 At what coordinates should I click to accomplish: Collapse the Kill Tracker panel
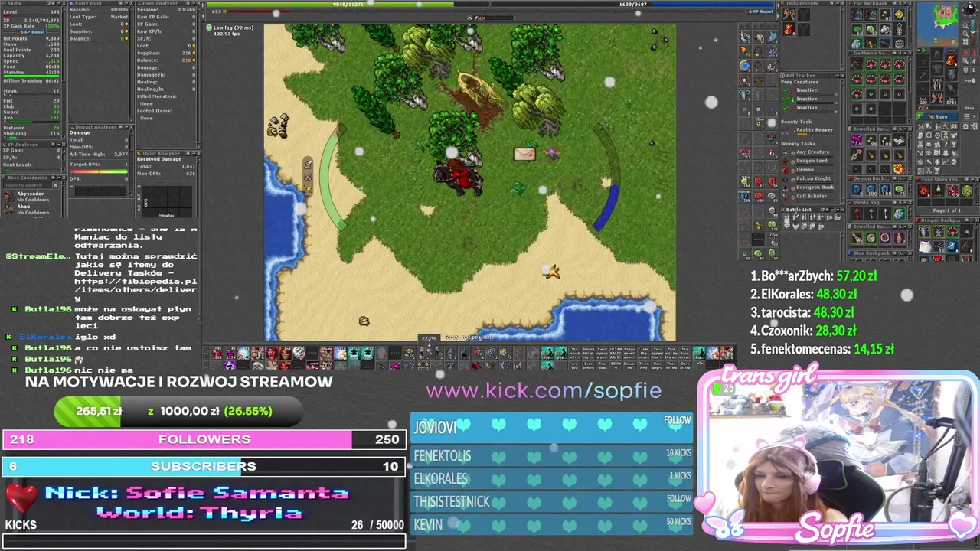(x=838, y=76)
